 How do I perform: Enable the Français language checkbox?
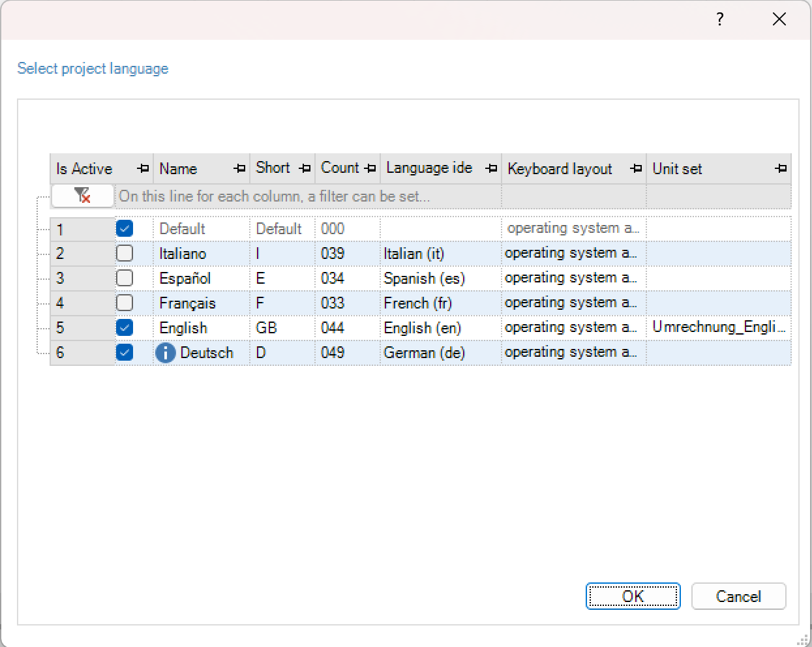125,303
